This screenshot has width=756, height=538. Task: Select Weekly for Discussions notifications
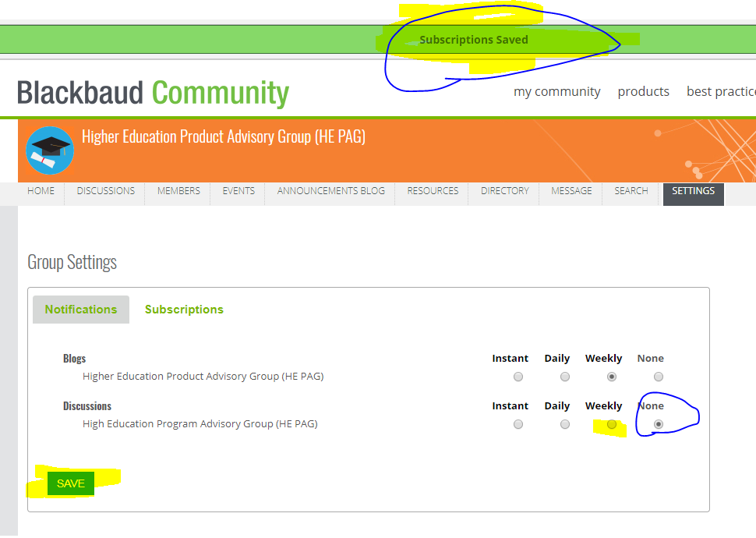[611, 424]
